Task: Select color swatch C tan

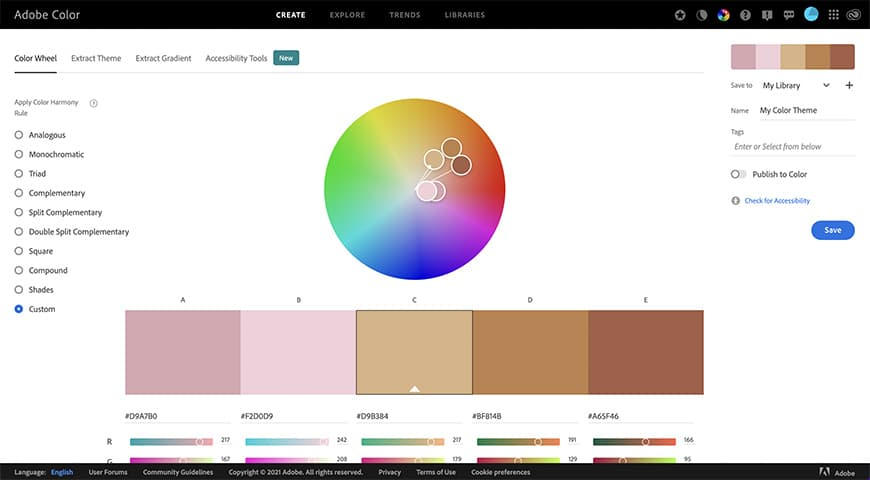Action: 414,352
